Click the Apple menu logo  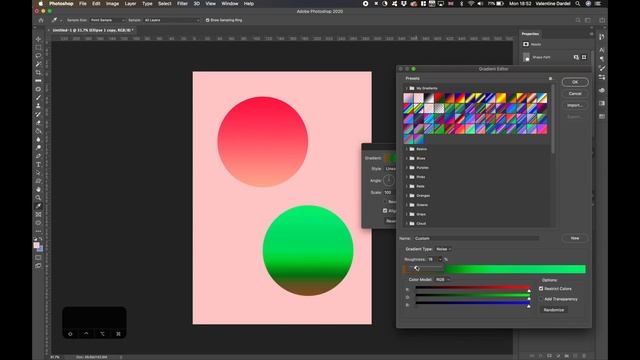tap(40, 4)
